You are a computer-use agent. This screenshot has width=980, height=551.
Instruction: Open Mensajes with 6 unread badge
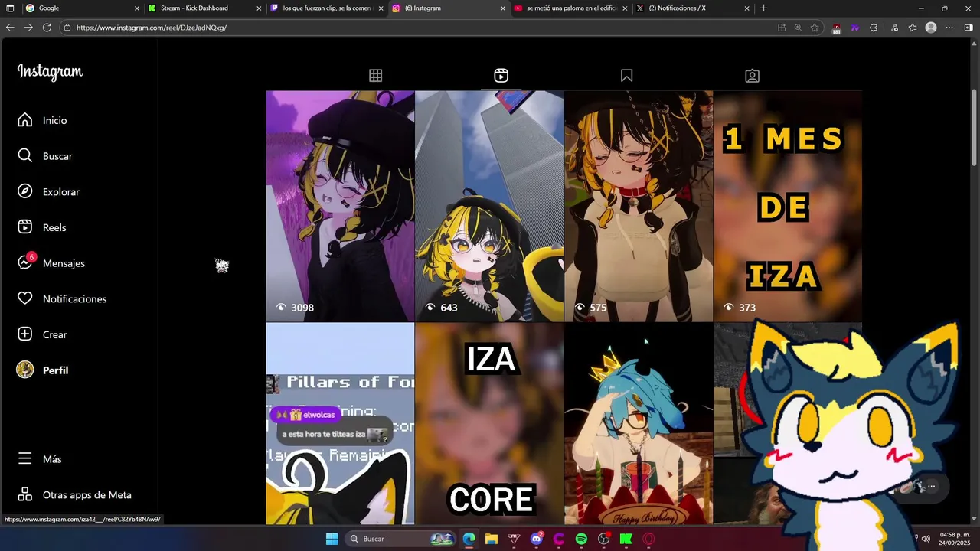point(51,262)
